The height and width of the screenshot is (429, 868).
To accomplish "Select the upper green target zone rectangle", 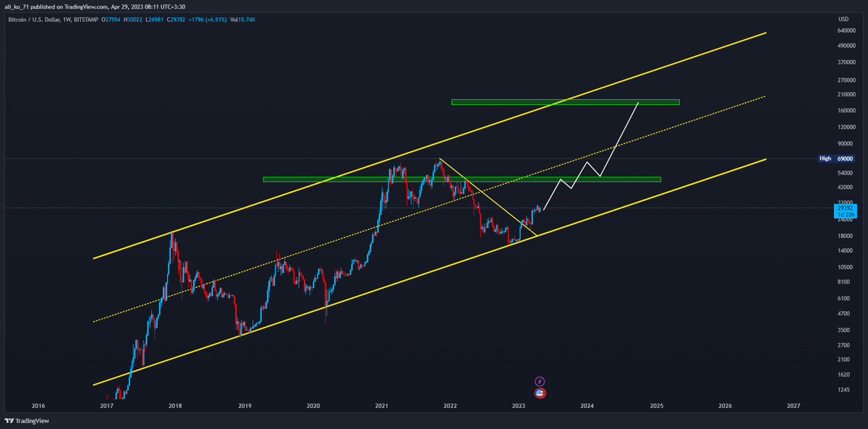I will pyautogui.click(x=564, y=102).
